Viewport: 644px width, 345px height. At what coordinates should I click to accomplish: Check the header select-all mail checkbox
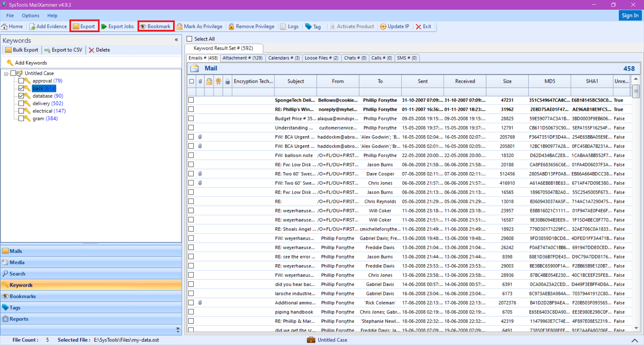192,81
